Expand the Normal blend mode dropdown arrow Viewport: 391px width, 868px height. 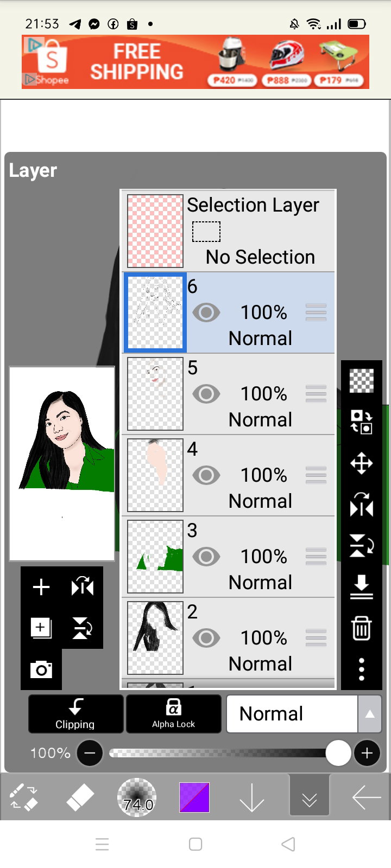pyautogui.click(x=370, y=714)
